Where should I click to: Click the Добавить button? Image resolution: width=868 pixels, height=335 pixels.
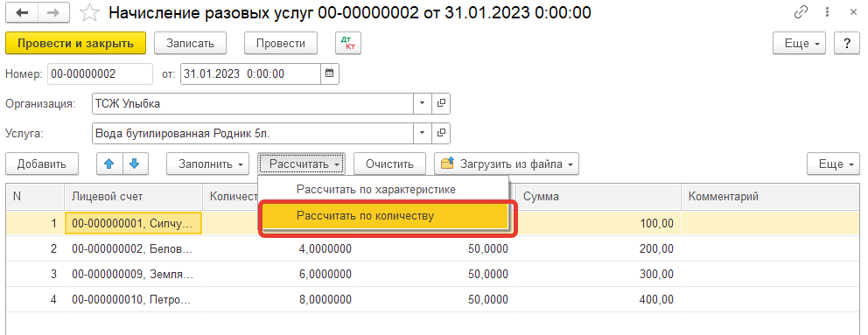coord(41,164)
